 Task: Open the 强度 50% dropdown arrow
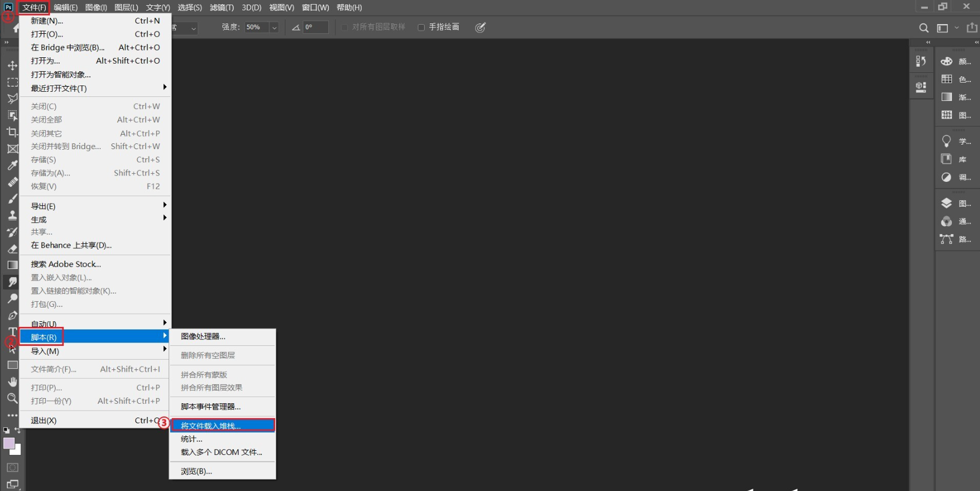(x=274, y=28)
